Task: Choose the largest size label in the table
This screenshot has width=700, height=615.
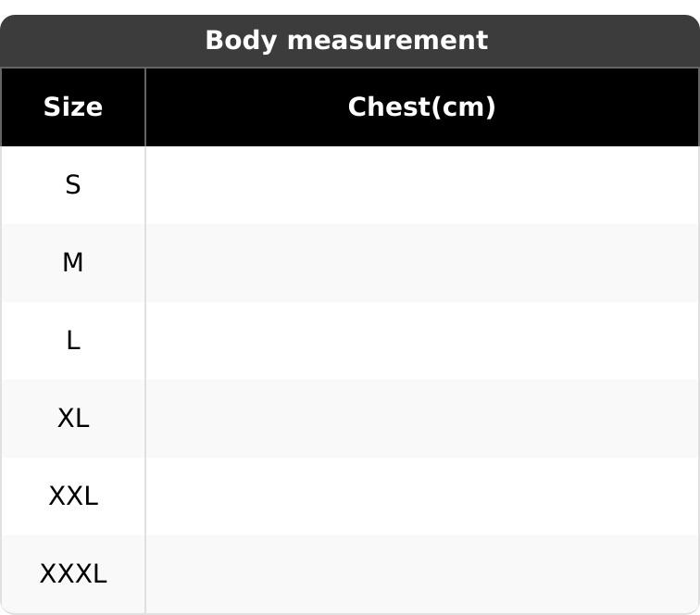Action: [73, 574]
